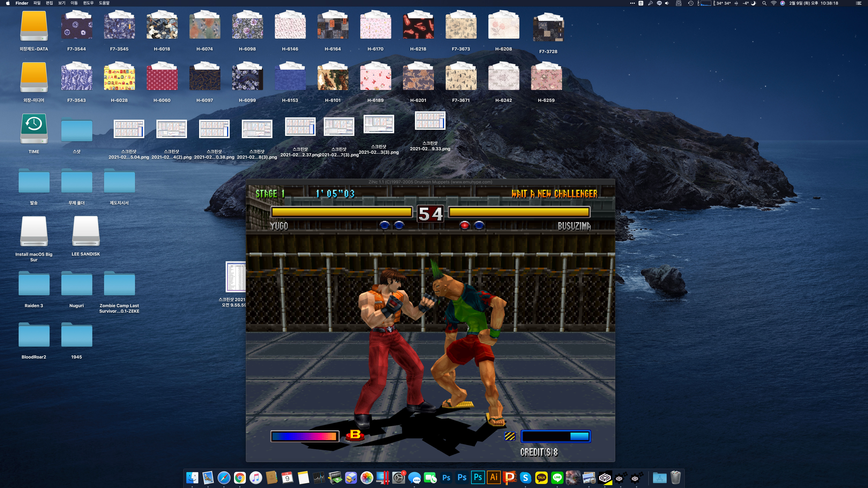Open Messages from the dock
The image size is (868, 488).
pyautogui.click(x=415, y=478)
